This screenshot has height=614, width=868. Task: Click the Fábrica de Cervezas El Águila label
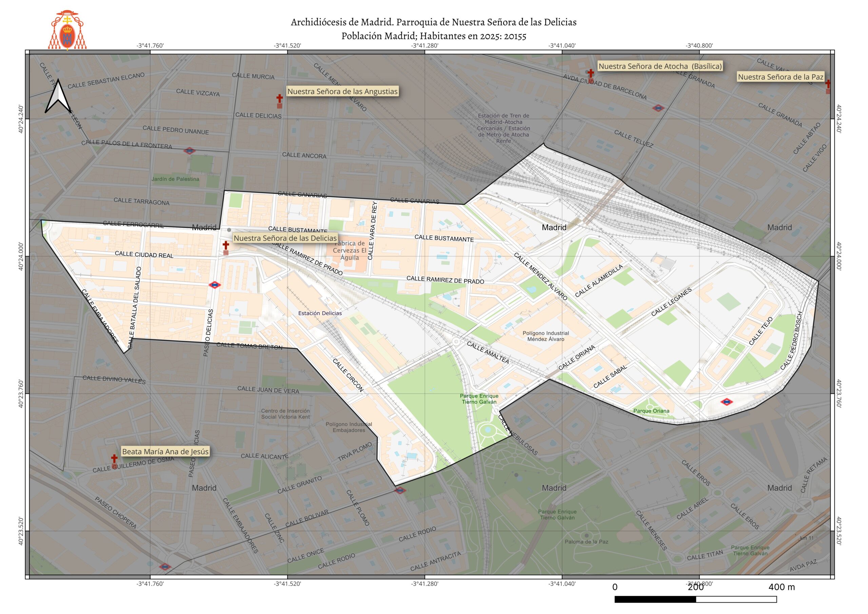click(x=350, y=250)
